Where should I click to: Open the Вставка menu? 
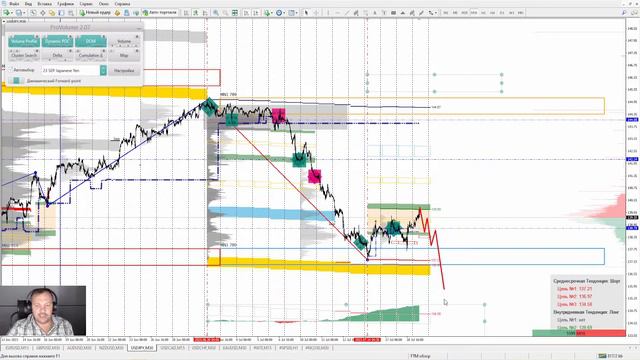(44, 4)
